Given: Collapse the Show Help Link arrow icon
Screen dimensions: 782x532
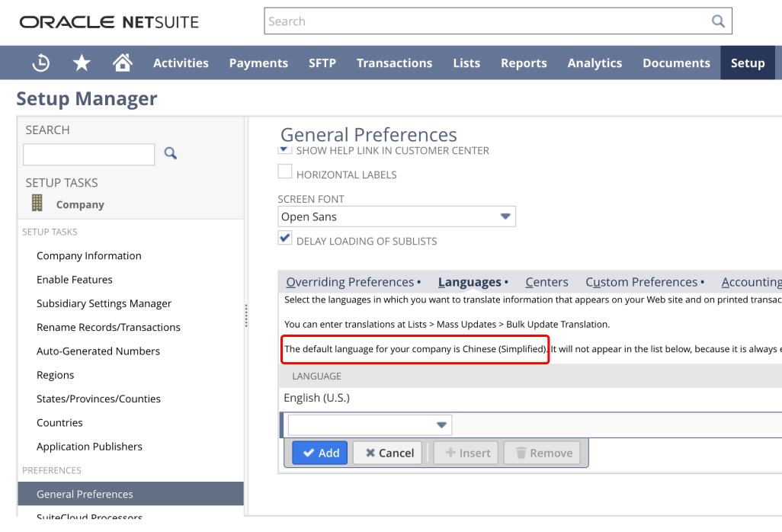Looking at the screenshot, I should [x=284, y=149].
